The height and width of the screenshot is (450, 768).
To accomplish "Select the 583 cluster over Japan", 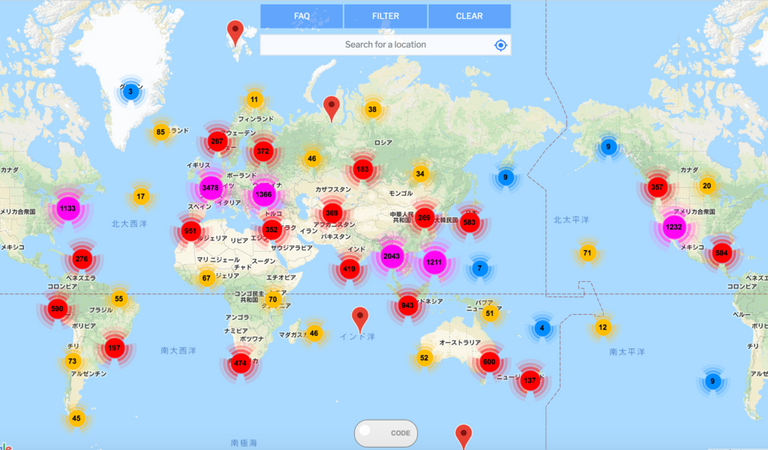I will click(469, 222).
